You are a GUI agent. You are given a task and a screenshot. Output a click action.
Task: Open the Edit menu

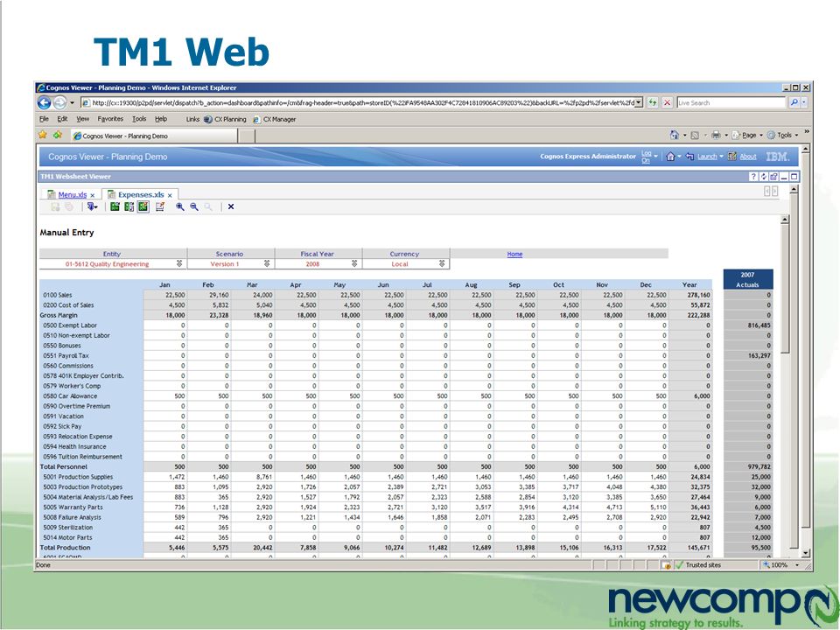point(62,119)
